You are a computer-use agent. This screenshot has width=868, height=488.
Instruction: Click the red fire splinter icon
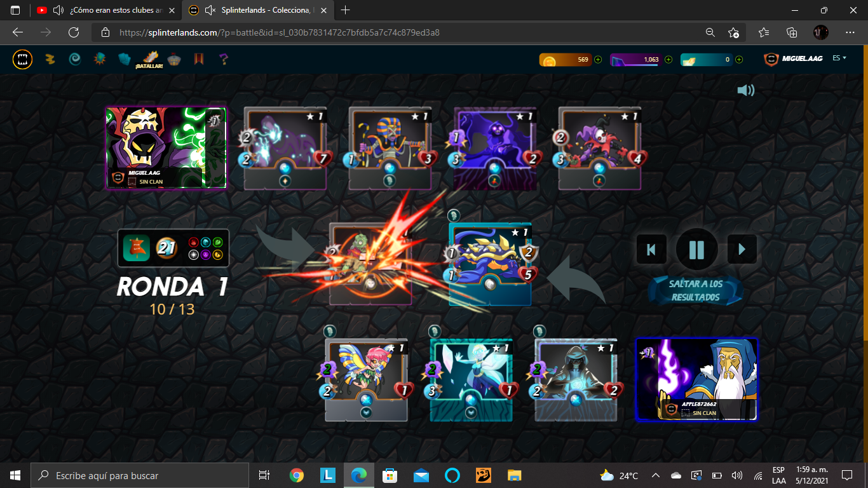(x=194, y=243)
